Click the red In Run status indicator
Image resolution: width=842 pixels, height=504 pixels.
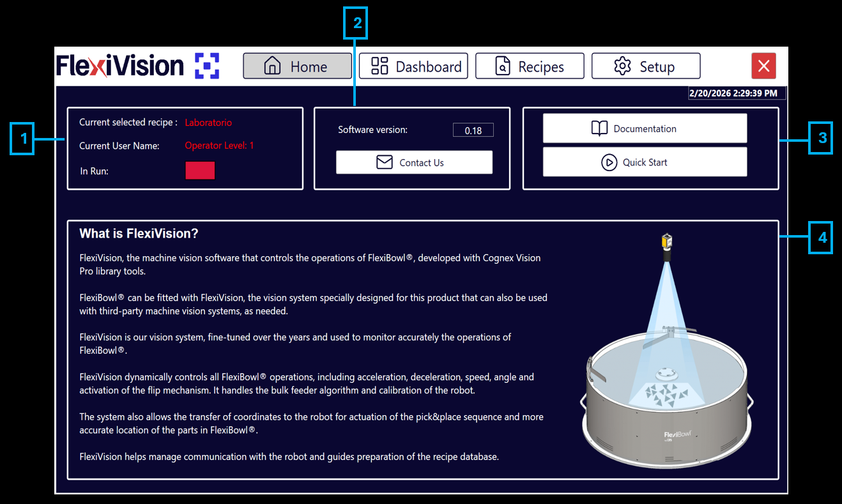coord(200,171)
